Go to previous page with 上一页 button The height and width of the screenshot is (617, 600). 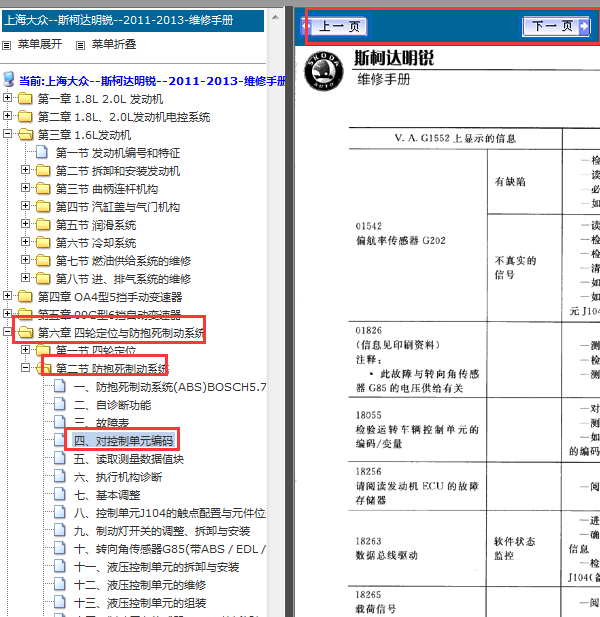(x=334, y=26)
